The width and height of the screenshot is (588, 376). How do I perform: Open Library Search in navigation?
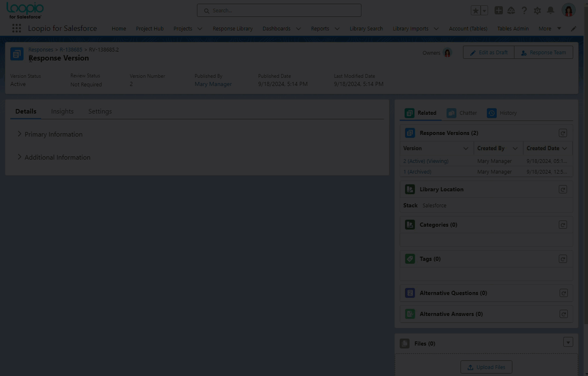coord(366,29)
